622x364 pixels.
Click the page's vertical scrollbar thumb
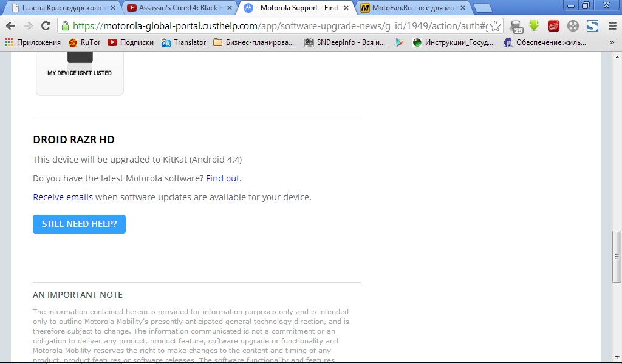617,256
